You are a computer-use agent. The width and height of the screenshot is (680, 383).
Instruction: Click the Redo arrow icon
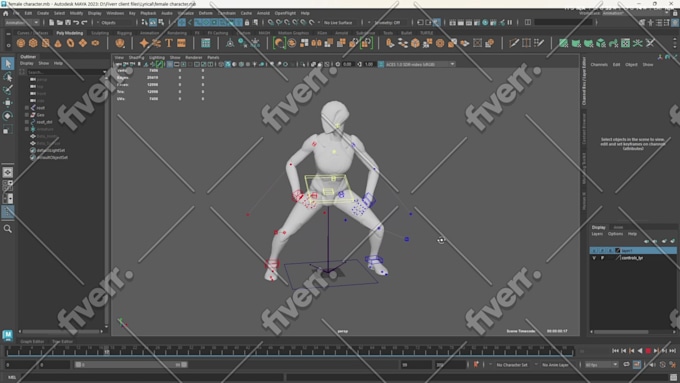click(85, 23)
